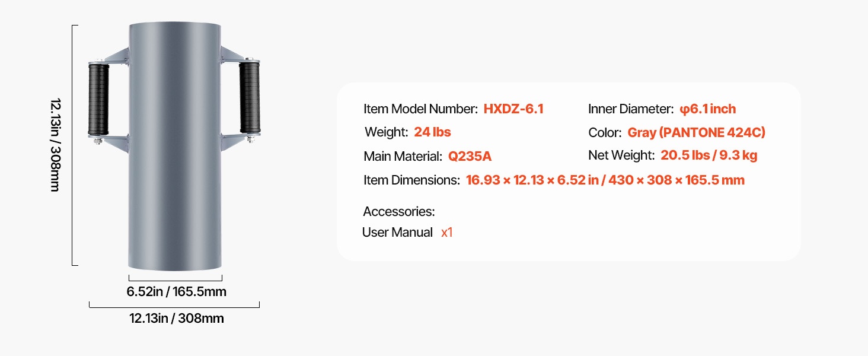Click the Net Weight label text
The width and height of the screenshot is (868, 356).
(x=621, y=155)
